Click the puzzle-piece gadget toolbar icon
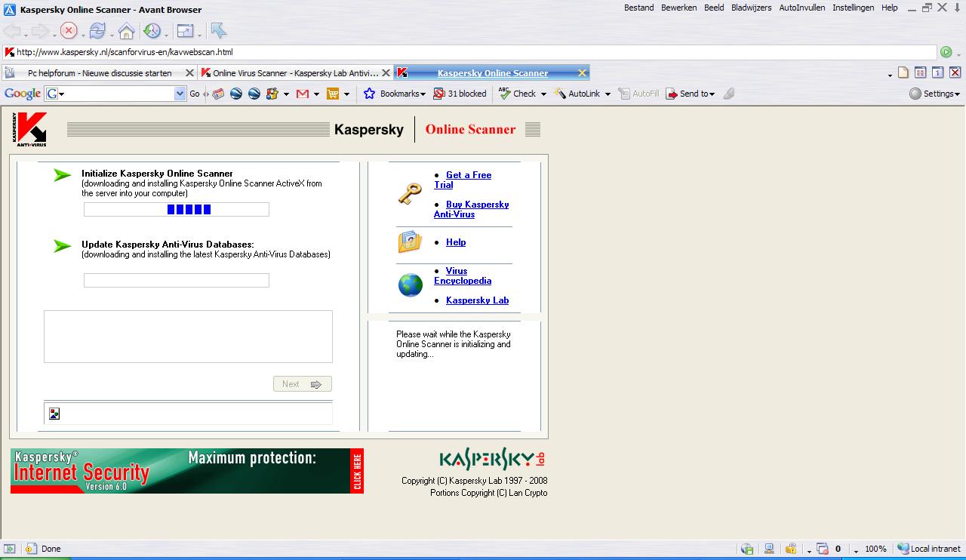Viewport: 966px width, 560px height. 272,94
